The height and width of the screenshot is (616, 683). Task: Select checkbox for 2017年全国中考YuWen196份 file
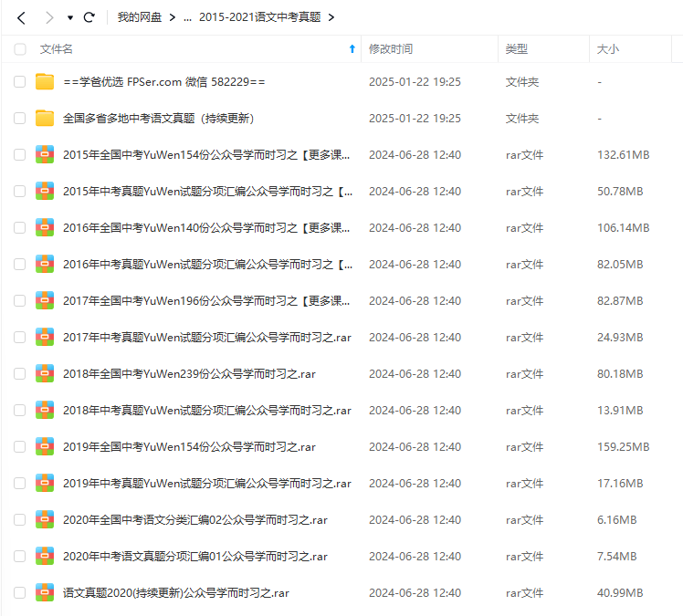pos(19,301)
